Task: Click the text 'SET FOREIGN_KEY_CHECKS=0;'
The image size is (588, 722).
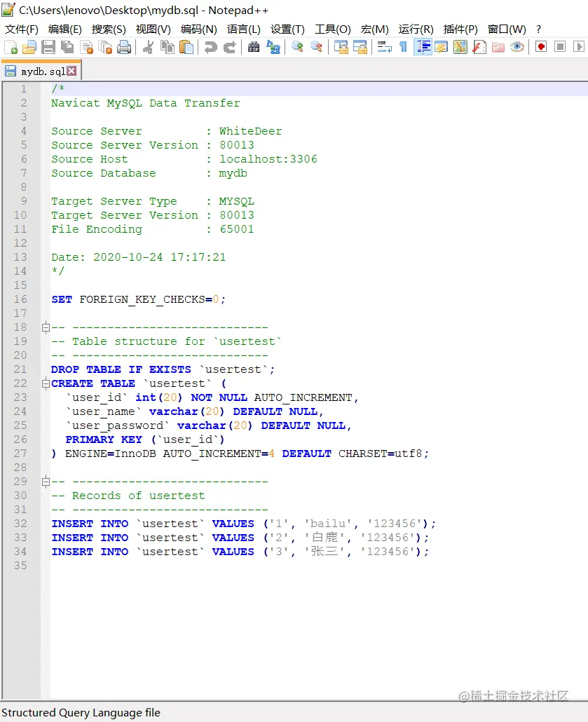Action: pyautogui.click(x=138, y=299)
